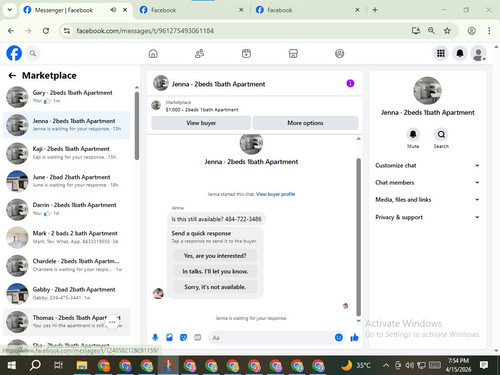Open the Windows Task View icon
This screenshot has height=375, width=500.
(x=58, y=365)
